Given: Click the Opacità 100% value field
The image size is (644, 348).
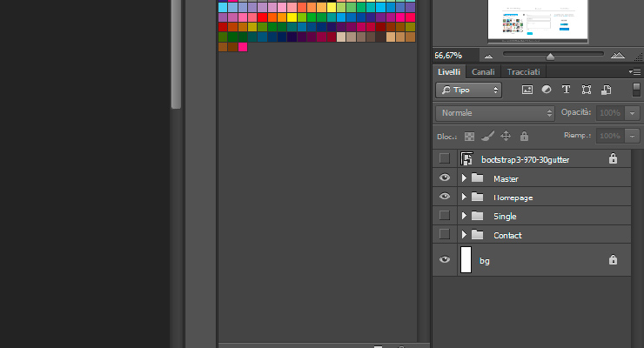Looking at the screenshot, I should click(610, 113).
